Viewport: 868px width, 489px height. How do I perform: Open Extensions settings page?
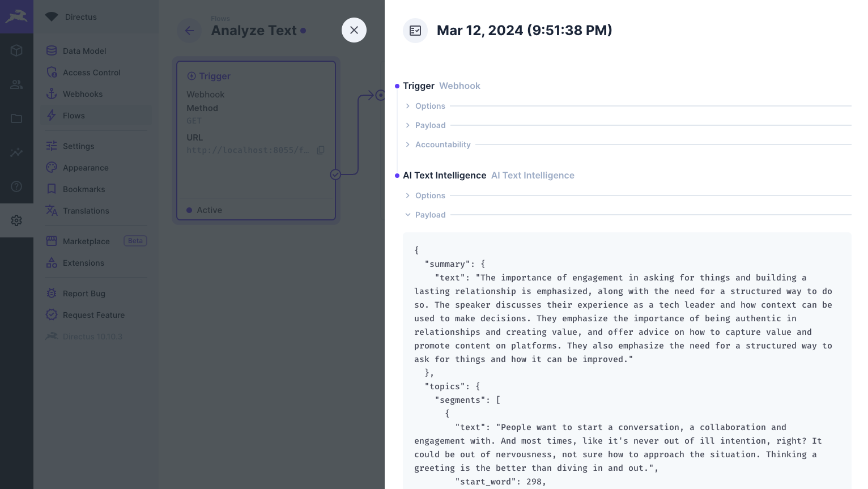[96, 262]
